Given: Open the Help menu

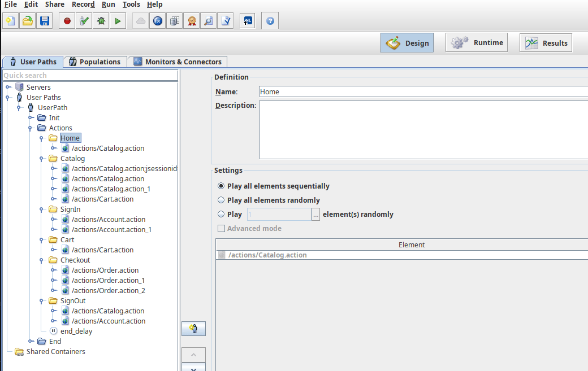Looking at the screenshot, I should (154, 5).
